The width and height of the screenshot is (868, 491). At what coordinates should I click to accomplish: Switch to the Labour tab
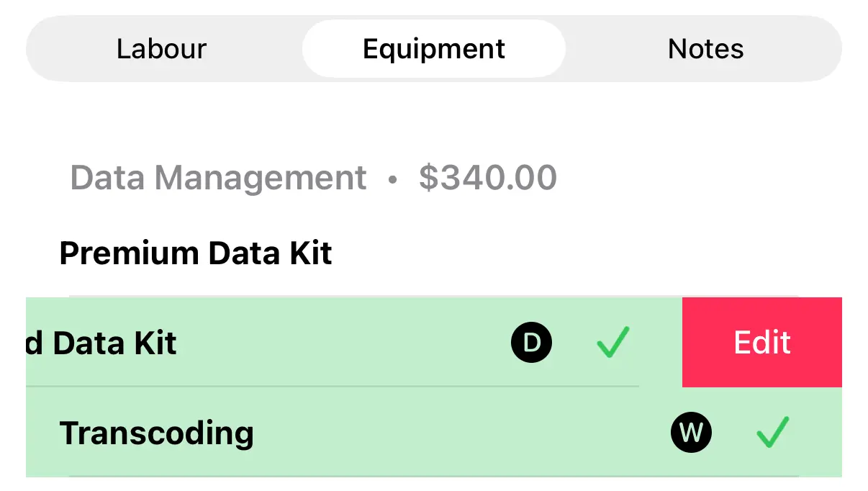[x=161, y=49]
